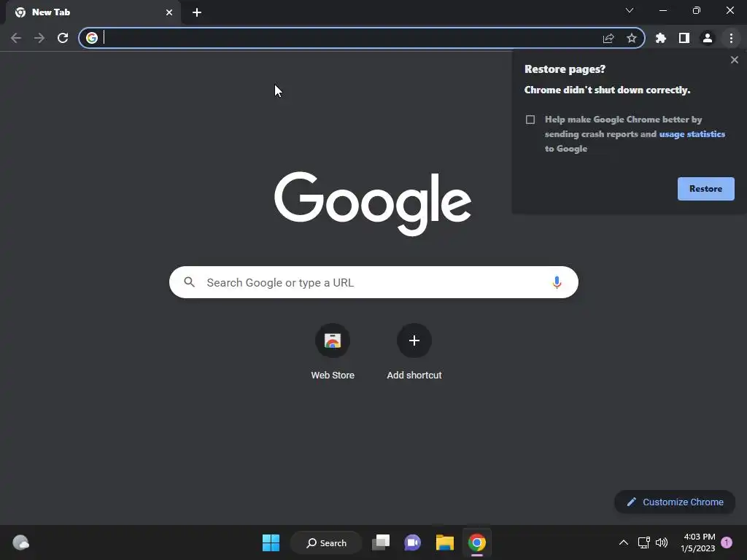Screen dimensions: 747x560
Task: Click the Google icon in address bar
Action: tap(92, 38)
